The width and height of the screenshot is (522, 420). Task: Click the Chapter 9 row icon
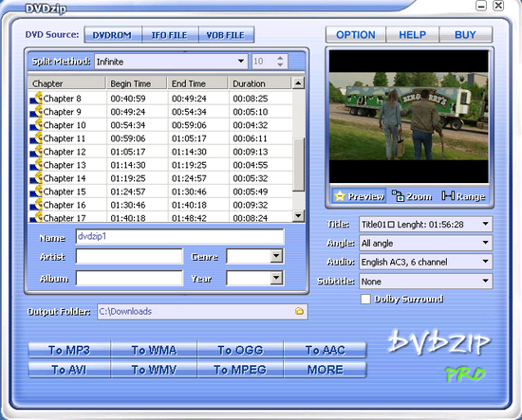tap(36, 112)
